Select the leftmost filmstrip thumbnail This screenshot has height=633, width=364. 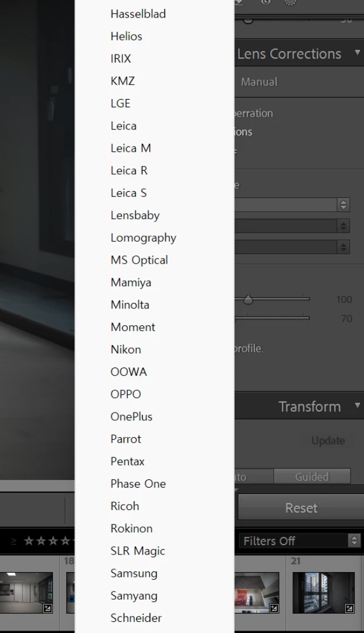pyautogui.click(x=26, y=593)
